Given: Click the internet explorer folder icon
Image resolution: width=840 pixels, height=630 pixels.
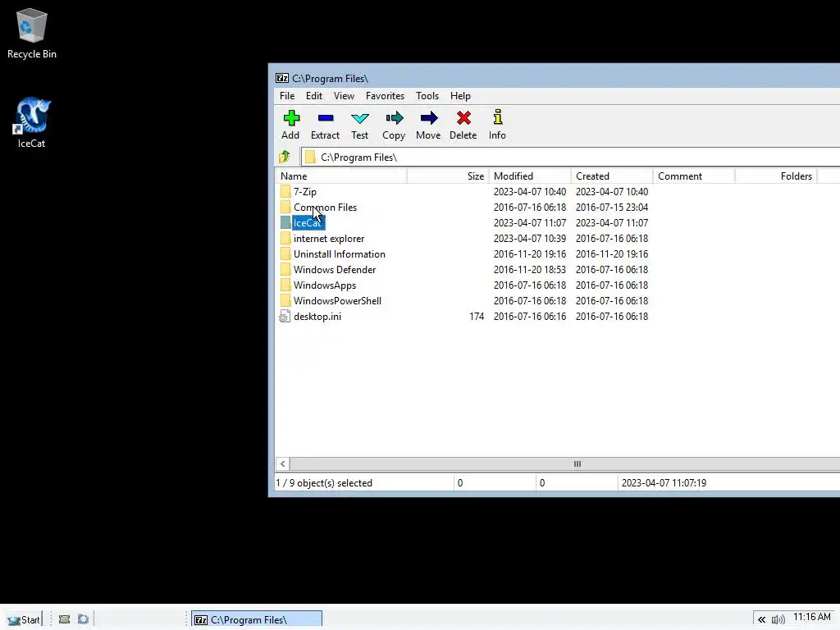Looking at the screenshot, I should point(285,239).
